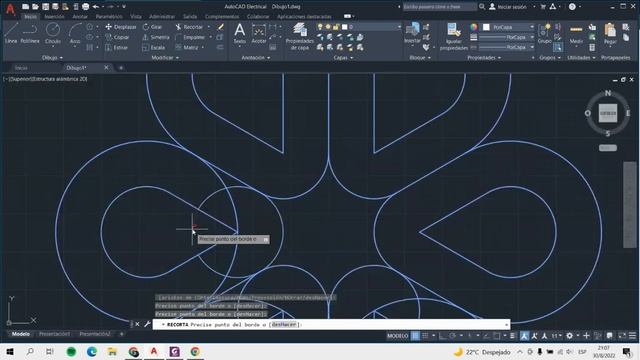Click Igualar propiedades tool
640x360 pixels.
[453, 37]
